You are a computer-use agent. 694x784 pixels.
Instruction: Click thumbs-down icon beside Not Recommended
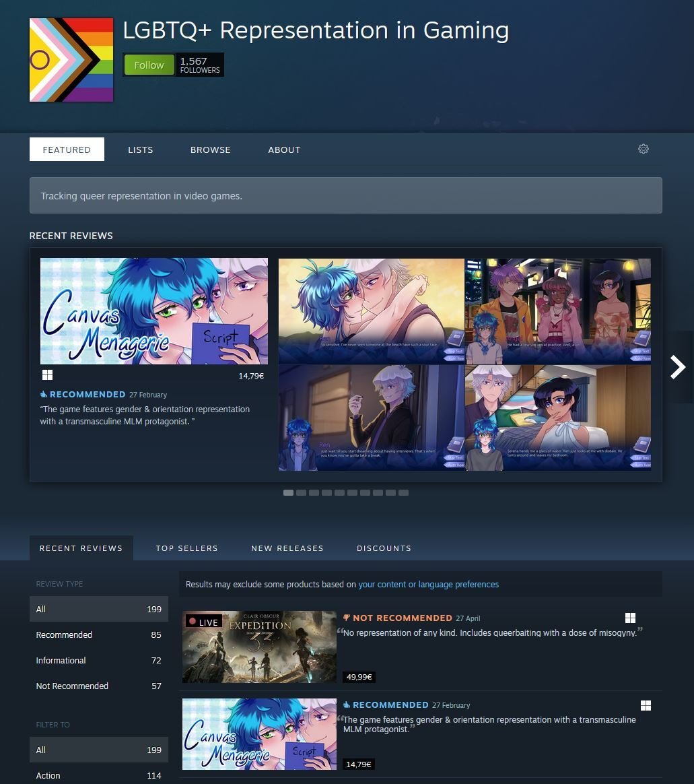point(347,618)
